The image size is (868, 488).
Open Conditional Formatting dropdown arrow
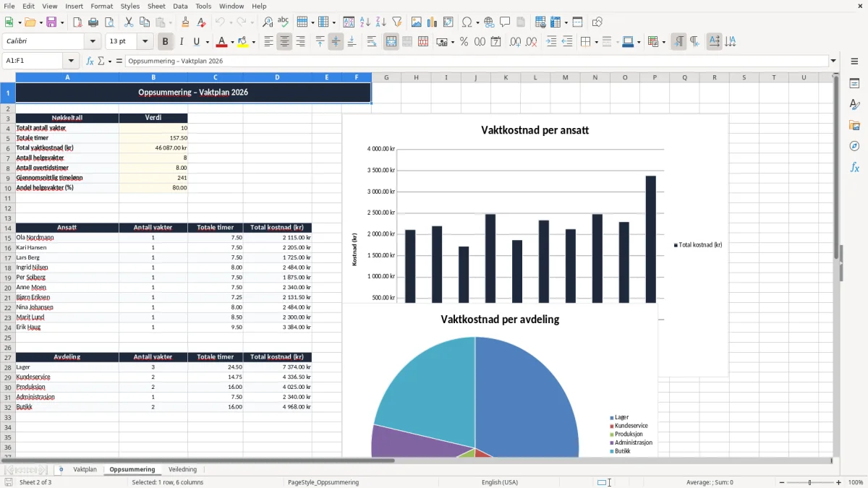pyautogui.click(x=663, y=42)
